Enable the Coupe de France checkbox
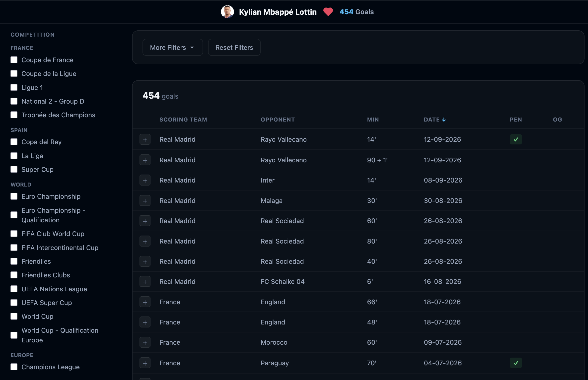 (14, 60)
